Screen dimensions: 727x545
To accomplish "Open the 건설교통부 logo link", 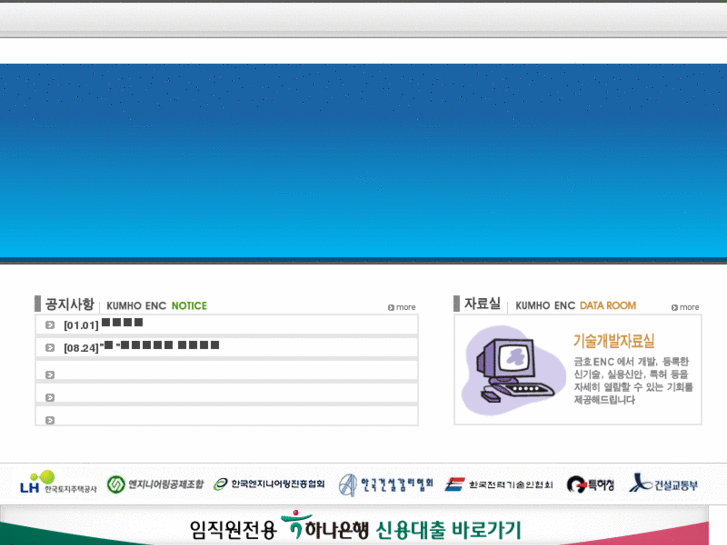I will click(x=663, y=484).
